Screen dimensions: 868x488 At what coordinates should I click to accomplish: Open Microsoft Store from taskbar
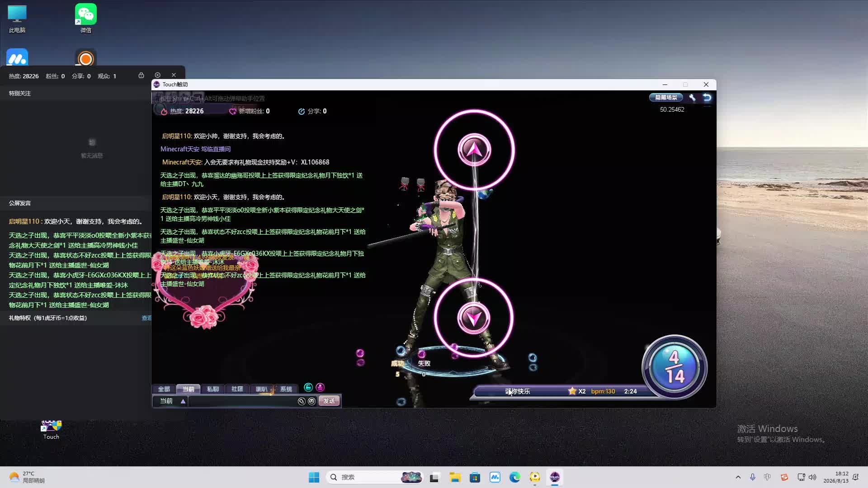point(475,477)
